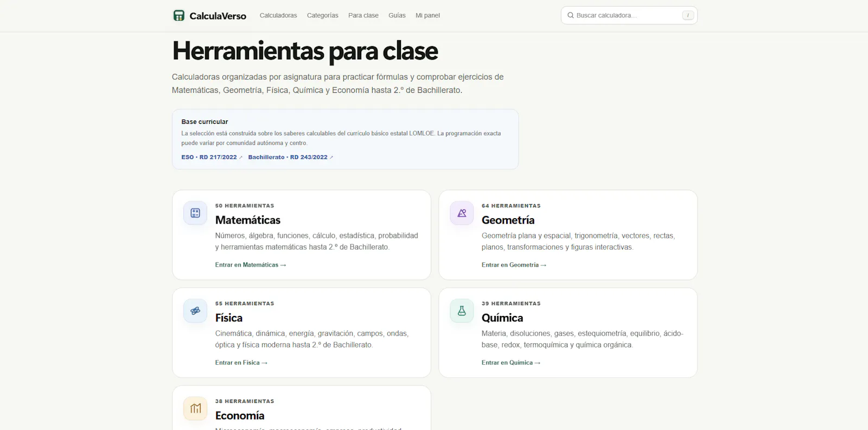868x430 pixels.
Task: Click the Geometría shapes card icon
Action: pos(462,213)
